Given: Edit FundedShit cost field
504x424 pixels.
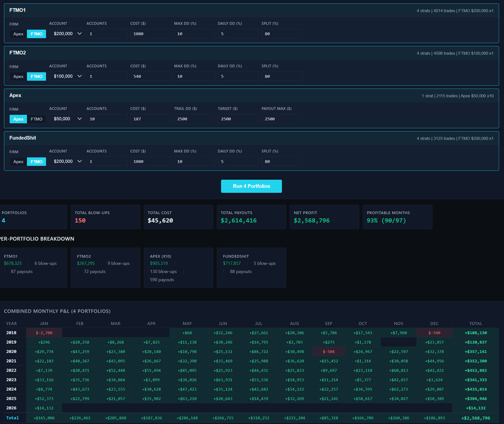Looking at the screenshot, I should [150, 161].
